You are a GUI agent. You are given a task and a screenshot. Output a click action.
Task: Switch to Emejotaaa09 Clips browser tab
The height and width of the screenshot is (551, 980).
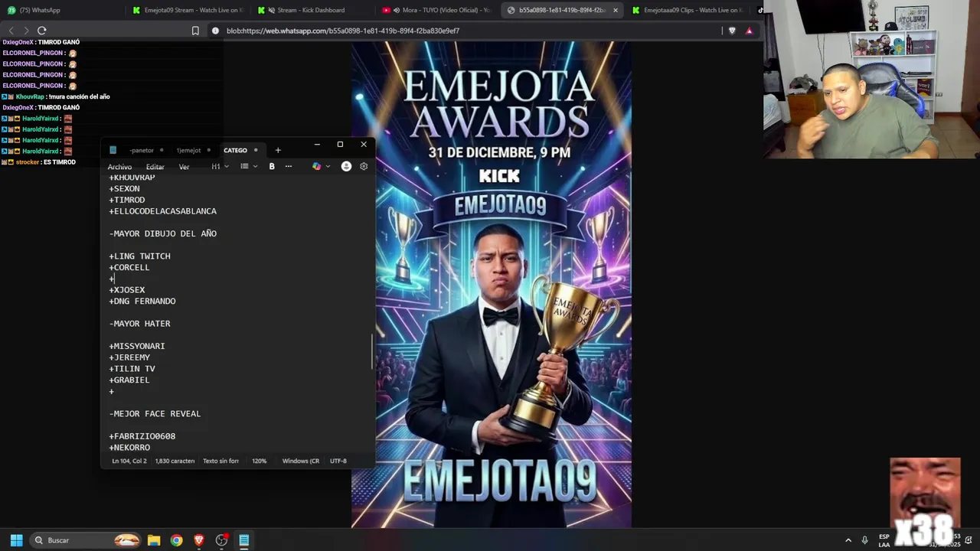click(689, 10)
